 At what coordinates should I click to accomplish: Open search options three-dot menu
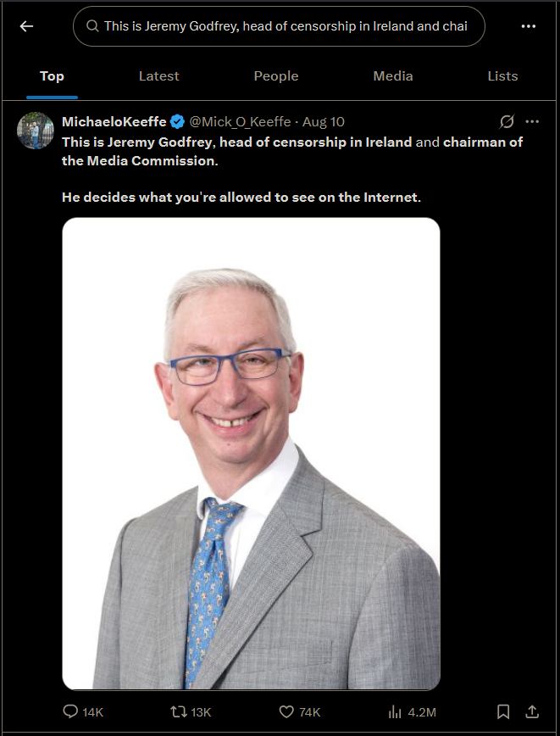pos(529,26)
